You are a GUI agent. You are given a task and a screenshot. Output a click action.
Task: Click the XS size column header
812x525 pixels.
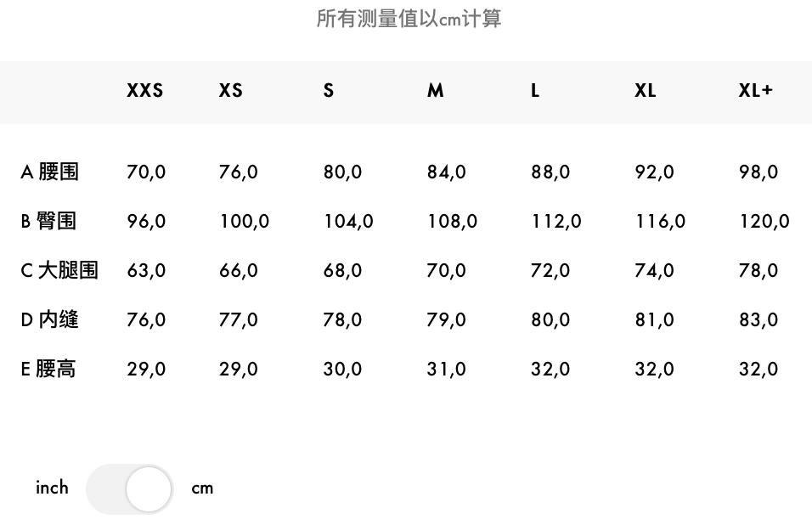pyautogui.click(x=230, y=91)
